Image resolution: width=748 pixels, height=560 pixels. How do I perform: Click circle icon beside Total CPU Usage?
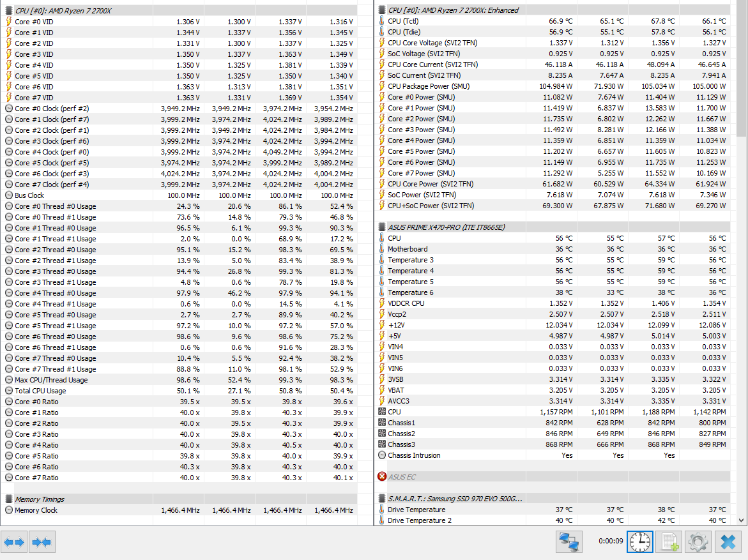point(8,391)
